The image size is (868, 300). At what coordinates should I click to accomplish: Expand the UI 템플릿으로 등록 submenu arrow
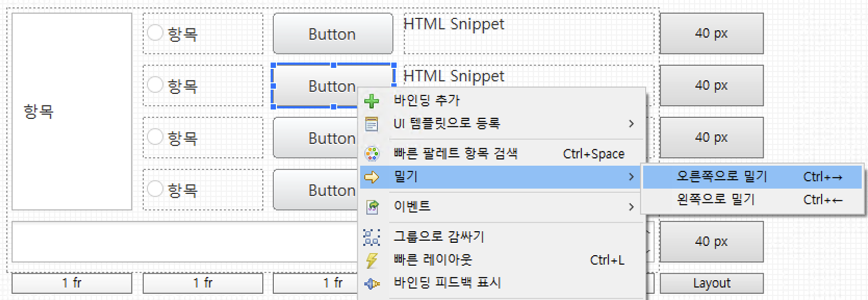point(631,124)
